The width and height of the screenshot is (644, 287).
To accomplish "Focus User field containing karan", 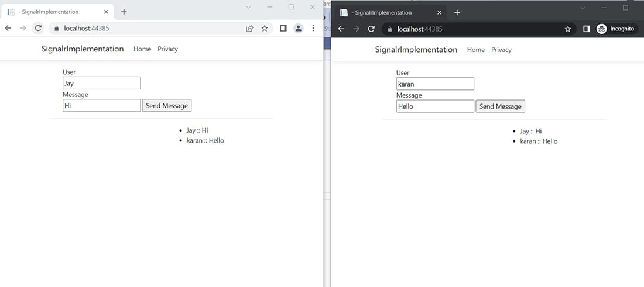I will click(x=435, y=84).
